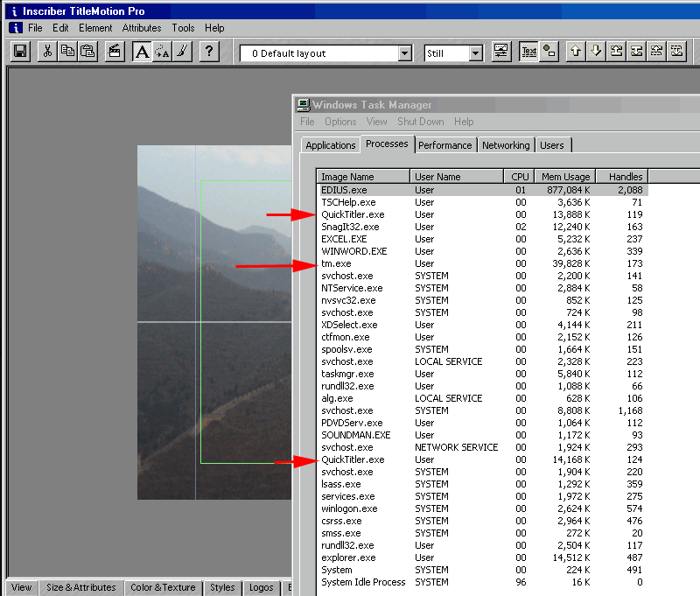Open Task Manager's Options menu
This screenshot has width=700, height=596.
[x=340, y=122]
